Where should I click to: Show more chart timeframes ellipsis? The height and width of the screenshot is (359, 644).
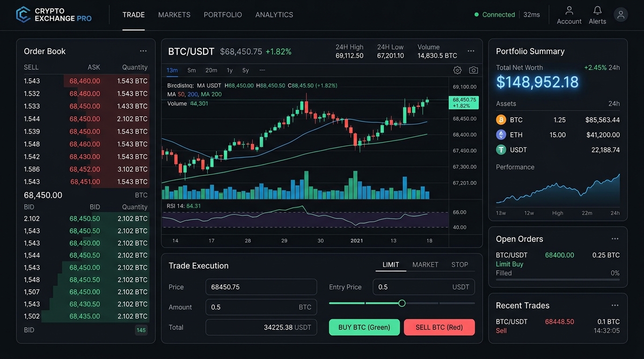coord(262,70)
